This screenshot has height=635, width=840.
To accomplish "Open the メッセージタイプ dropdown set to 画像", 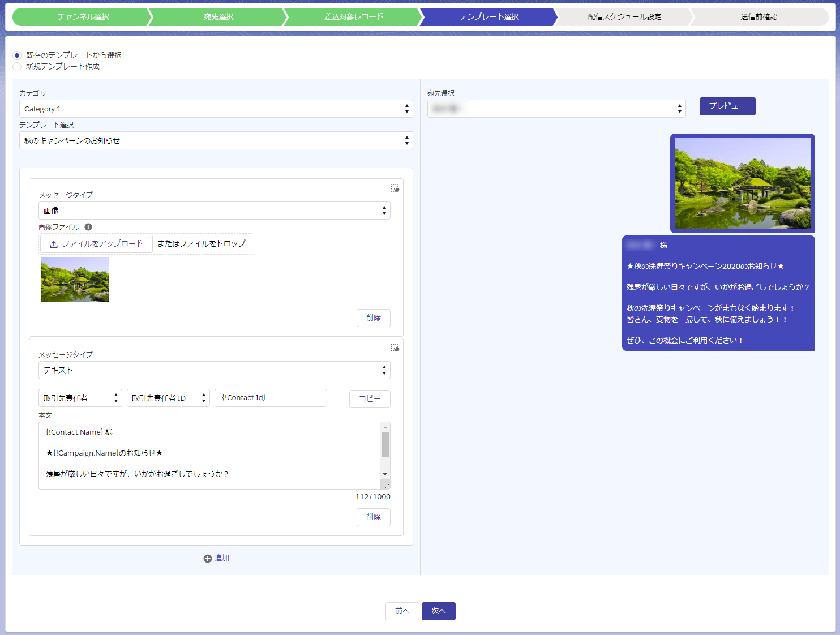I will pyautogui.click(x=215, y=211).
